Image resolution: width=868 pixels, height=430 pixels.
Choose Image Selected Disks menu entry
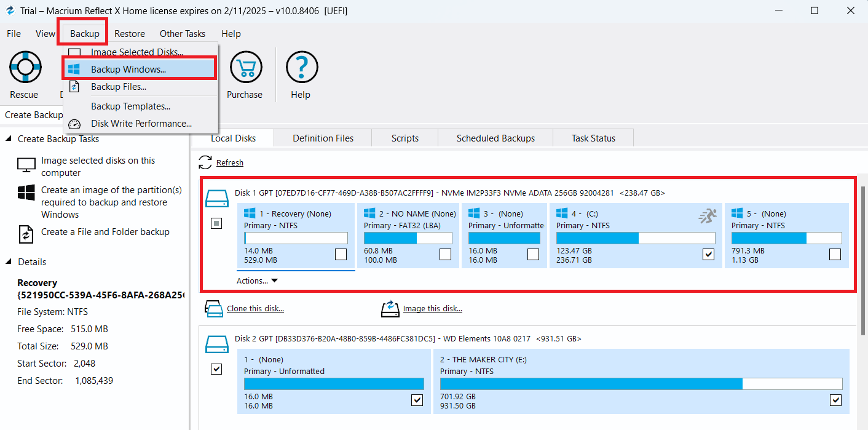[140, 52]
